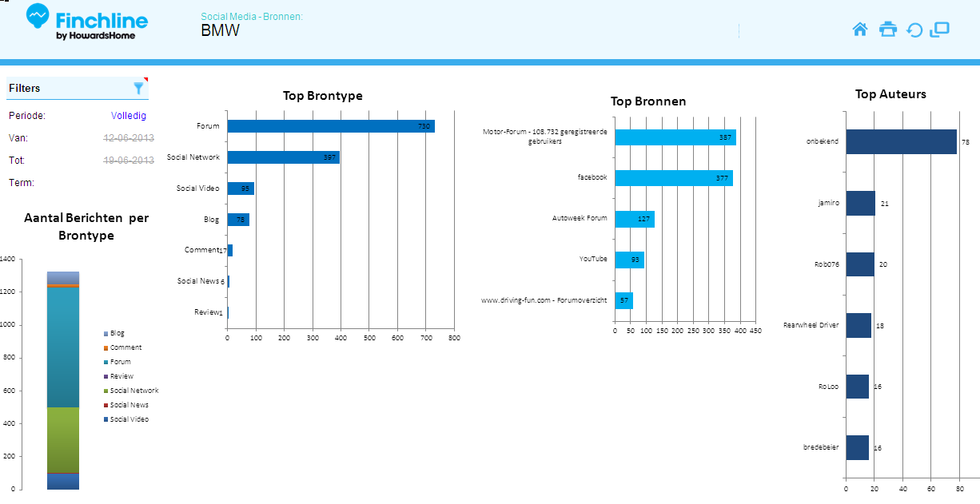Select the RoLoo author bar

[858, 387]
